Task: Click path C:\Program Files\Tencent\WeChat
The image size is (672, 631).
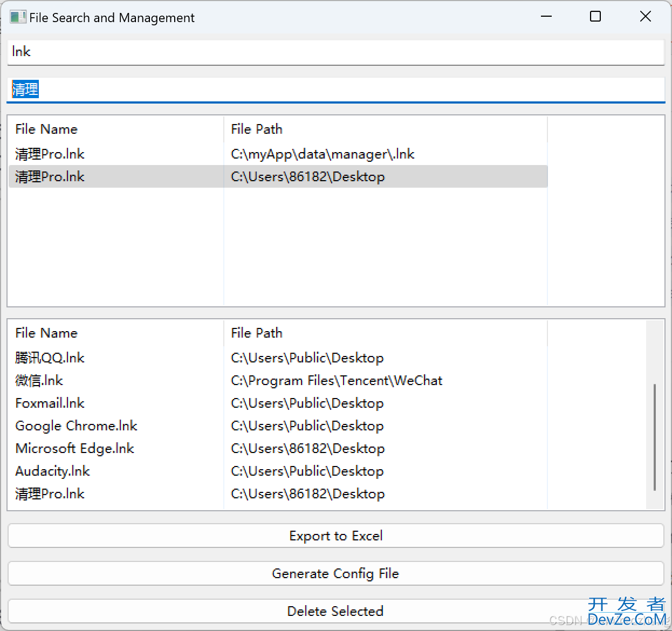Action: 337,381
